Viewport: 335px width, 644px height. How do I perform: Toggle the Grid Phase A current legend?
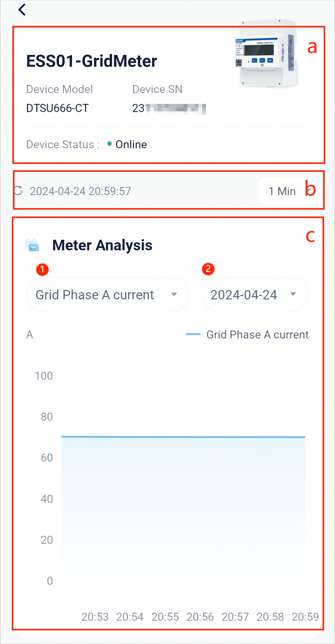pos(247,334)
